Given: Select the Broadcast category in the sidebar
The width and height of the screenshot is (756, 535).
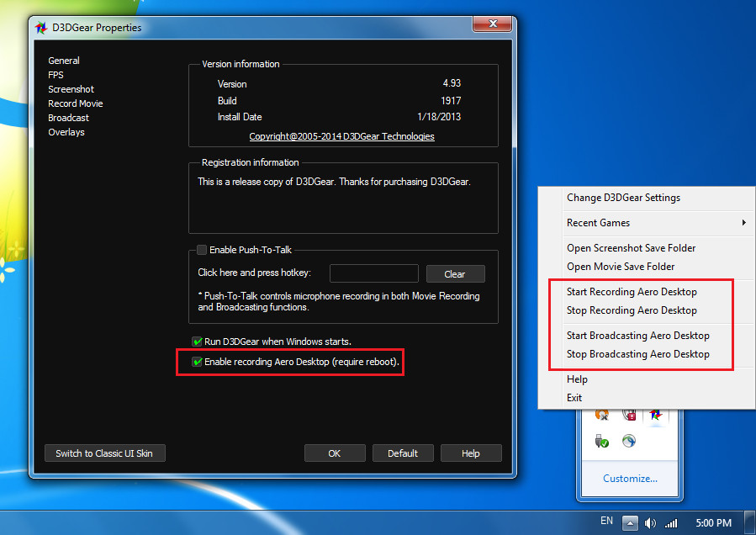Looking at the screenshot, I should tap(68, 117).
